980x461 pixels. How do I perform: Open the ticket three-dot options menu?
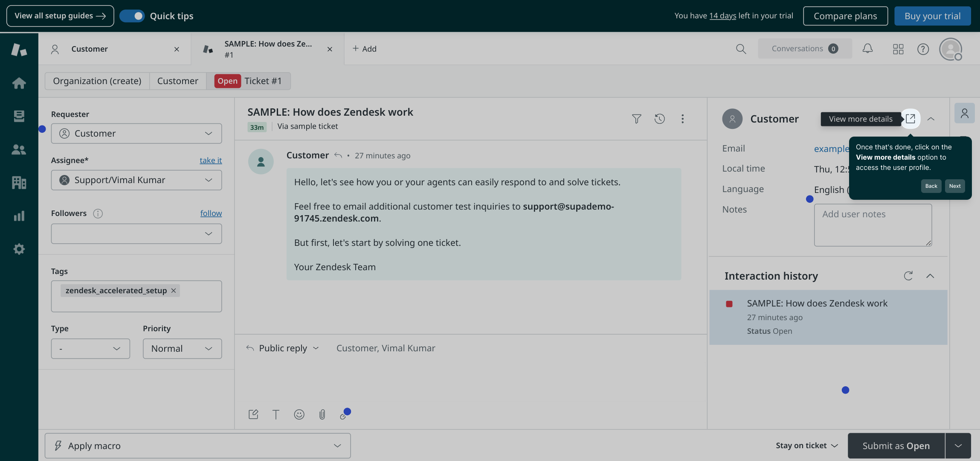682,119
